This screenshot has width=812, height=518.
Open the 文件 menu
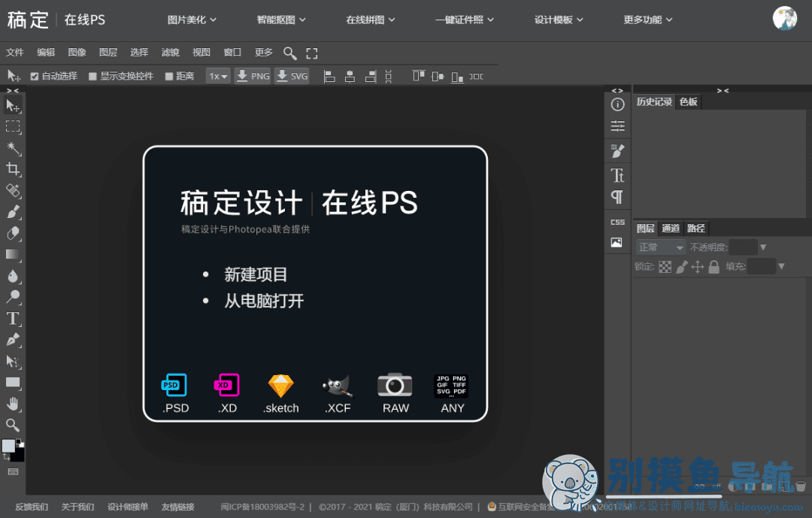coord(15,53)
